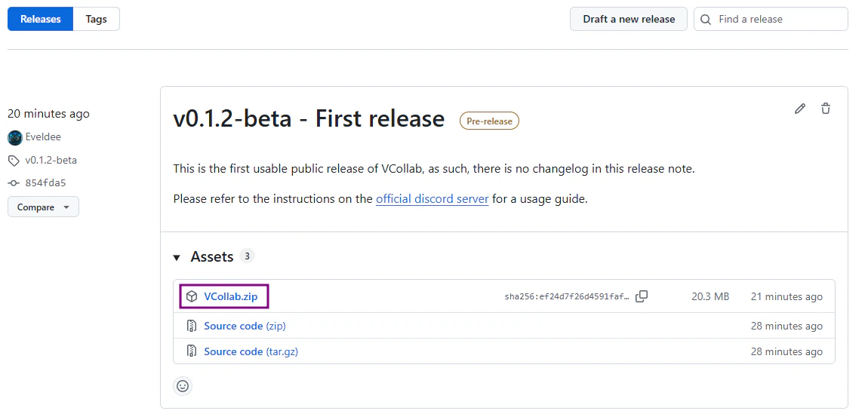Screen dimensions: 868x420
Task: Click Draft a new release button
Action: (x=629, y=19)
